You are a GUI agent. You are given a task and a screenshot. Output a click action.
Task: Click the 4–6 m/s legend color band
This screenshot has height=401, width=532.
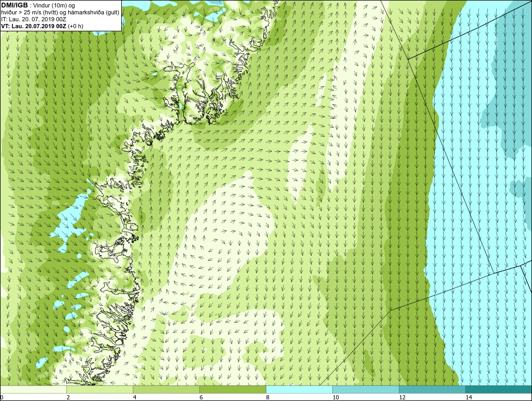[166, 389]
